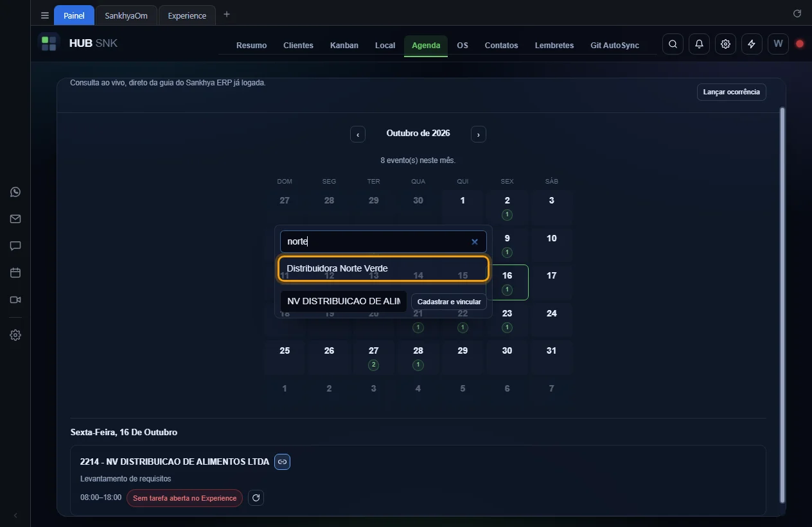This screenshot has height=527, width=812.
Task: Click the lightning bolt icon
Action: coord(752,44)
